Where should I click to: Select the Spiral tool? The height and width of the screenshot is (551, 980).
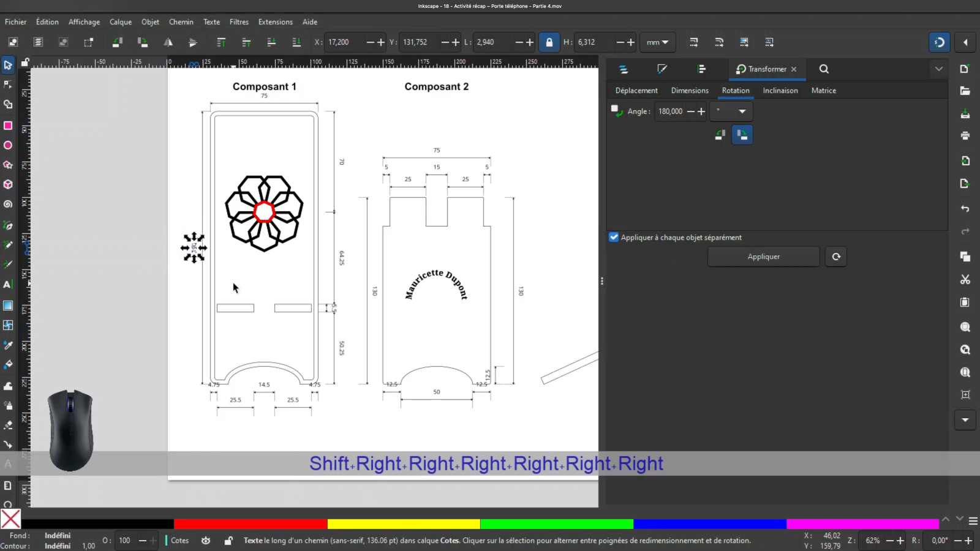tap(8, 204)
